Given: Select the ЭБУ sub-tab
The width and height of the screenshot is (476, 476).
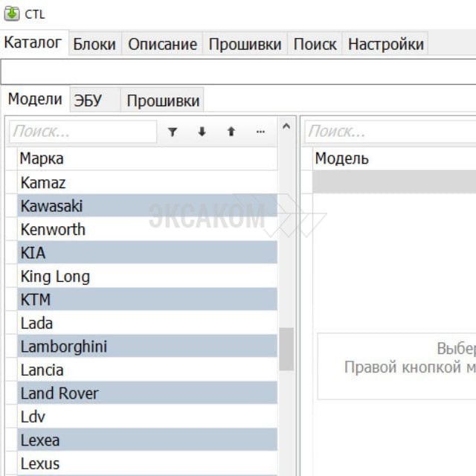Looking at the screenshot, I should click(x=89, y=100).
